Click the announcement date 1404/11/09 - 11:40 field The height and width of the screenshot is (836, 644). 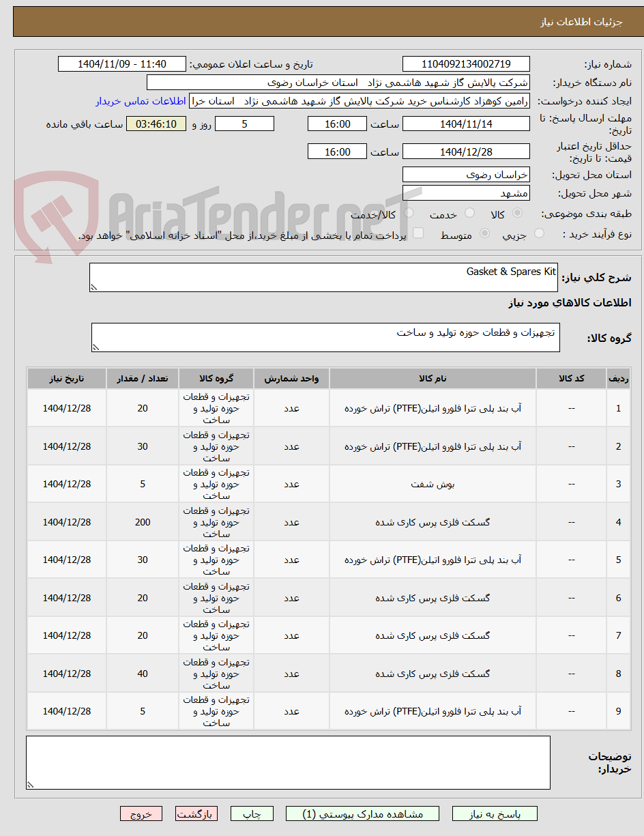(x=122, y=64)
